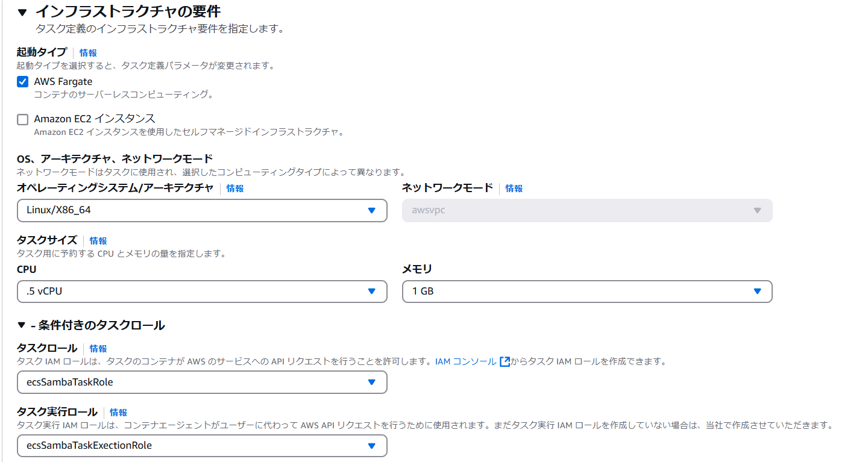Click the CPU field label
The image size is (868, 462).
(x=27, y=270)
